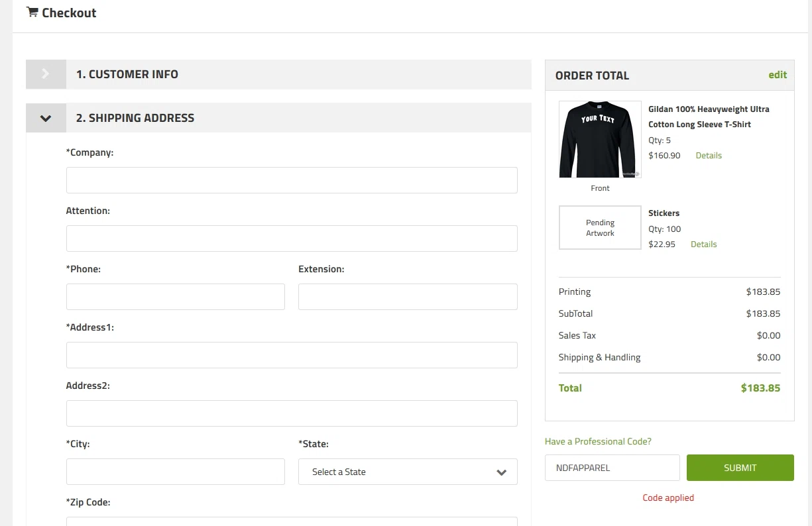
Task: Select the City input field
Action: (x=176, y=472)
